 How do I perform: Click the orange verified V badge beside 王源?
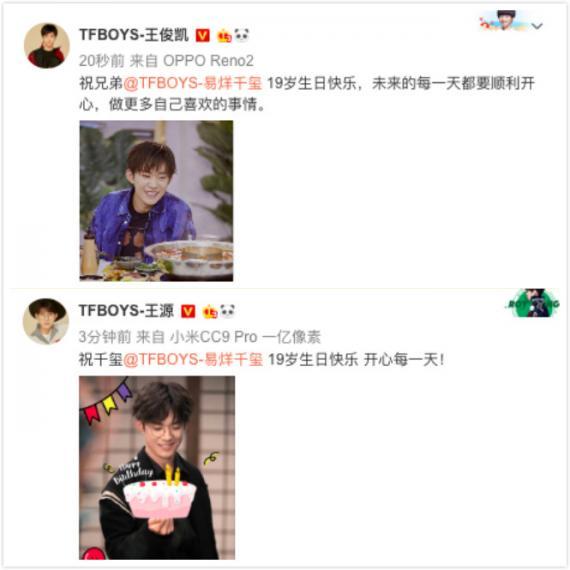[x=188, y=311]
